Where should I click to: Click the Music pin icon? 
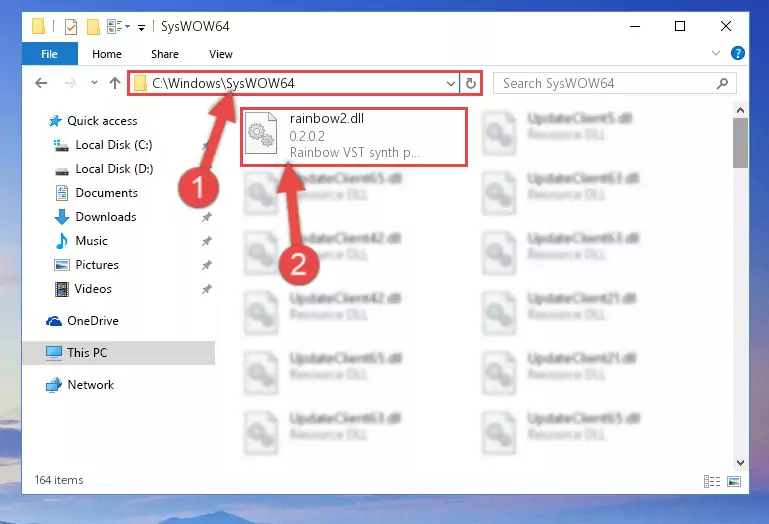click(x=206, y=241)
